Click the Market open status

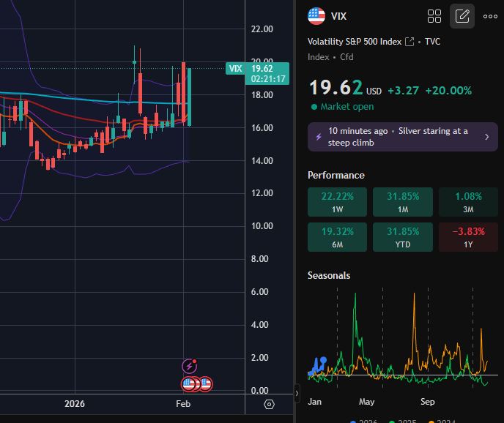[x=343, y=107]
